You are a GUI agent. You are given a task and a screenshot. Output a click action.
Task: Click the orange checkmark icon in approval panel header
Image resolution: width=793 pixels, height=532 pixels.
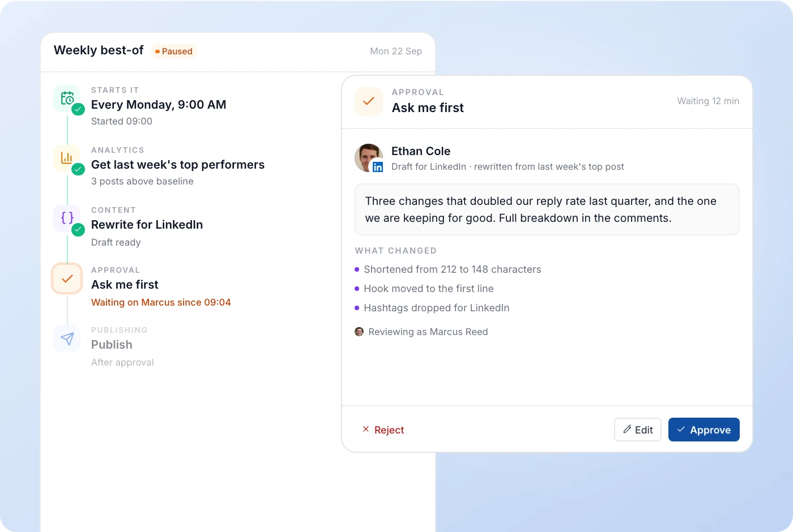point(369,101)
